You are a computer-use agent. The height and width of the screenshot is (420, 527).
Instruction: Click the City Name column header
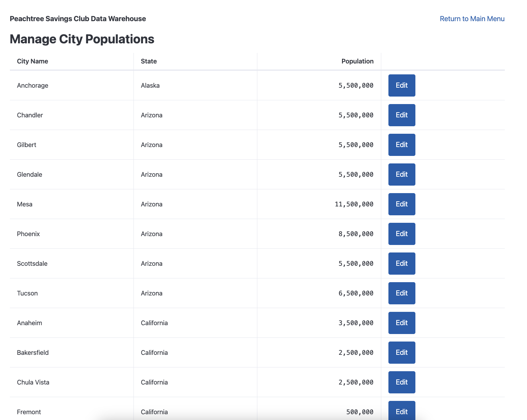tap(32, 61)
